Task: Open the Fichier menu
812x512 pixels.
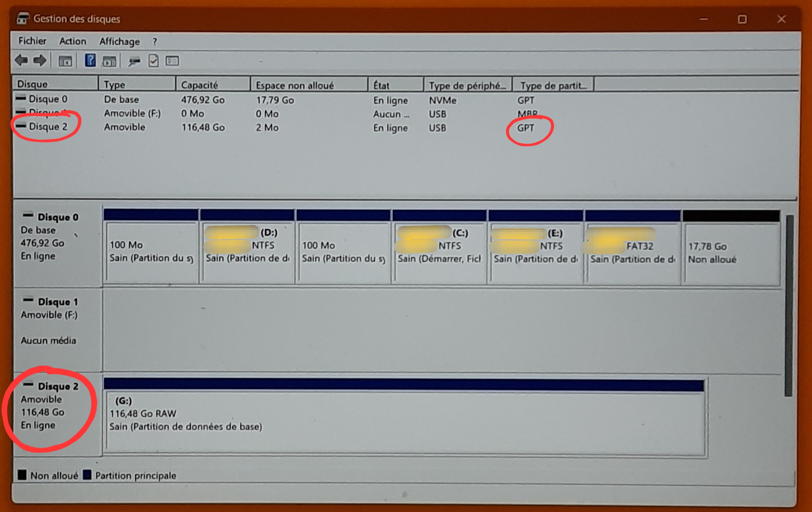Action: pos(32,41)
